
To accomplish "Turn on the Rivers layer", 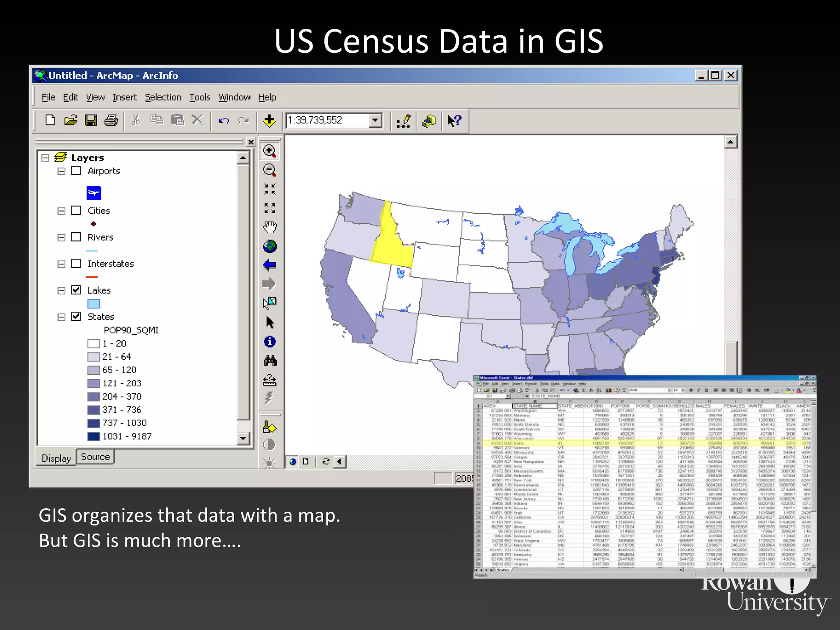I will (x=76, y=237).
